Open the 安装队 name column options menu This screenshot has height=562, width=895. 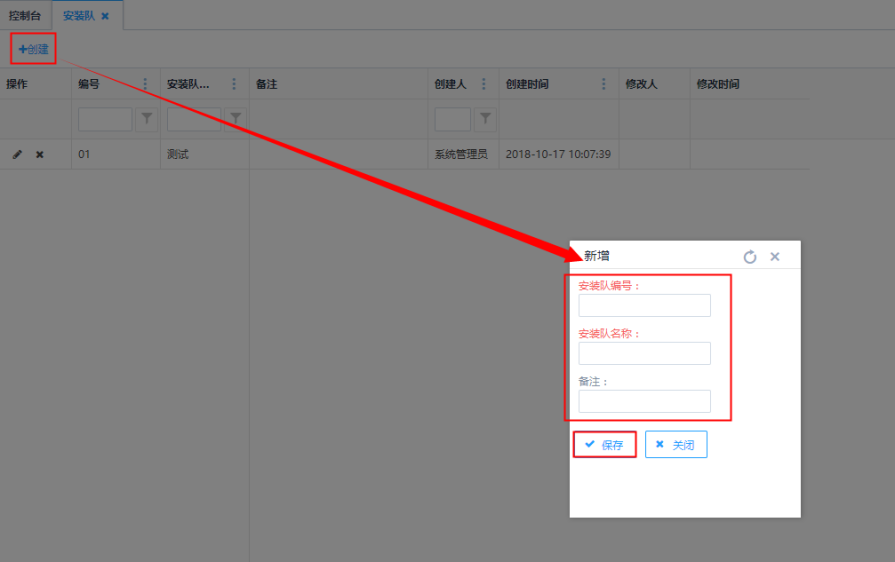tap(234, 84)
